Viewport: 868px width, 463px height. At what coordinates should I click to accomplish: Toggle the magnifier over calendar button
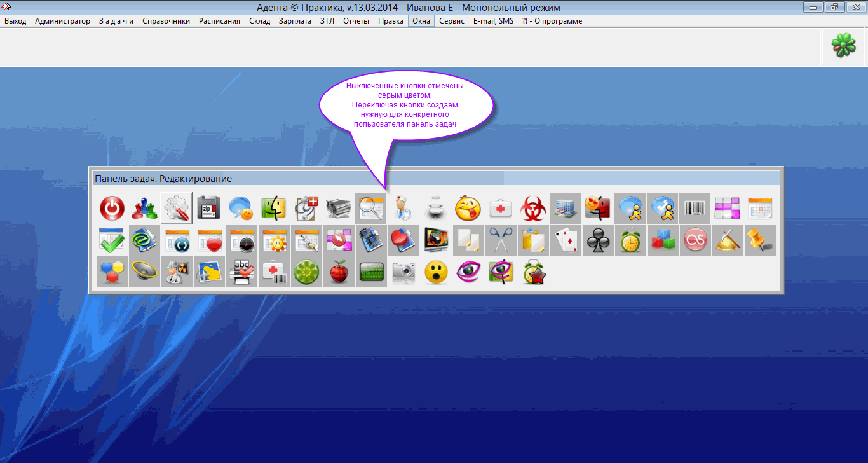[x=370, y=208]
